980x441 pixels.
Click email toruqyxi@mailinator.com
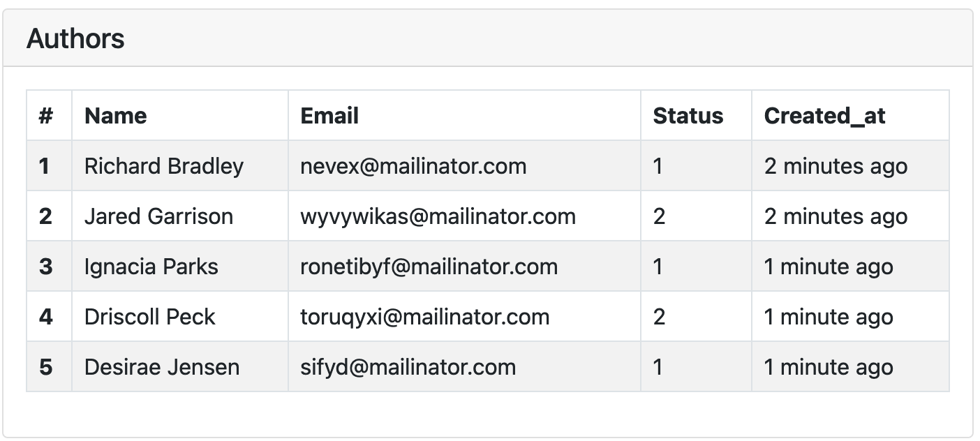pyautogui.click(x=425, y=317)
